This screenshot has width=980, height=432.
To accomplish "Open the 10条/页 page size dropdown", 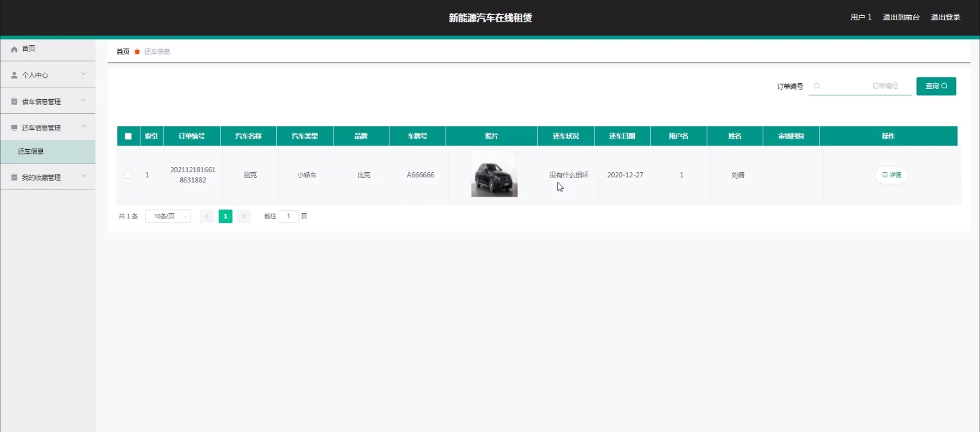I will pos(168,216).
